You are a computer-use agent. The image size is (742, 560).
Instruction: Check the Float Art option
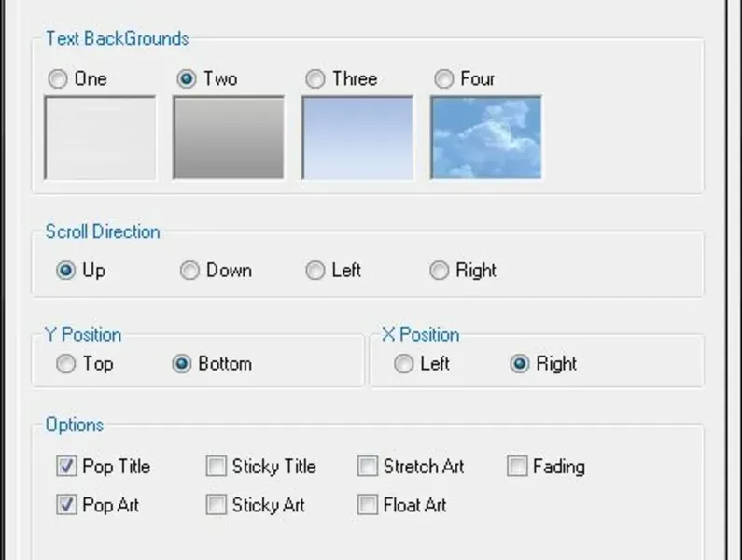(368, 505)
